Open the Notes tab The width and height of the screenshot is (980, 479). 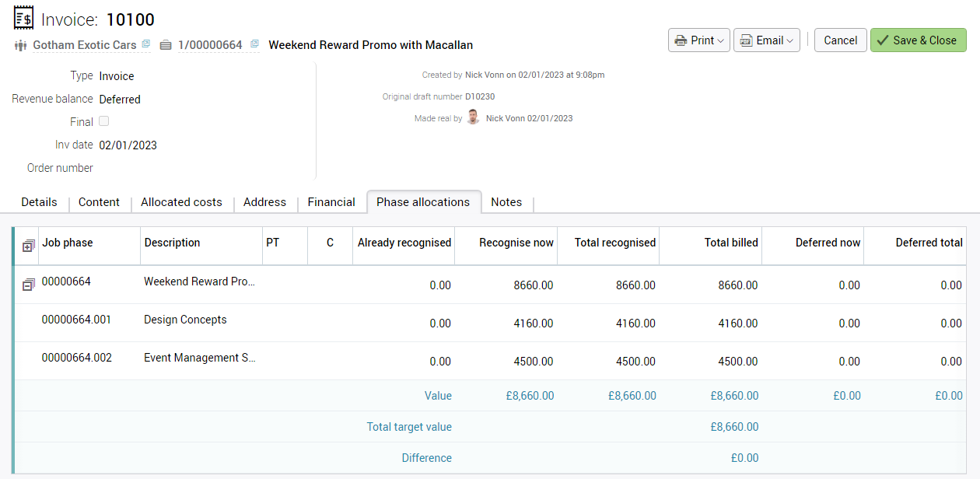(x=506, y=202)
